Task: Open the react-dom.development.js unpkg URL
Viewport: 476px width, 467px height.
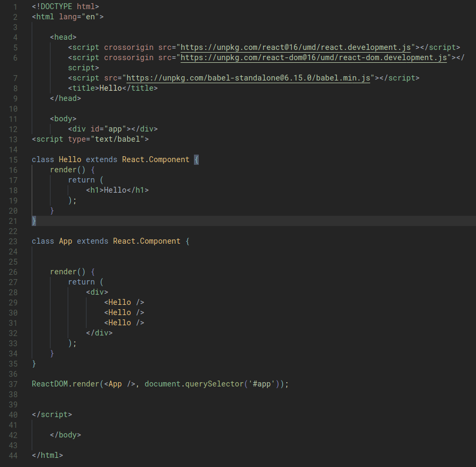Action: pos(314,57)
